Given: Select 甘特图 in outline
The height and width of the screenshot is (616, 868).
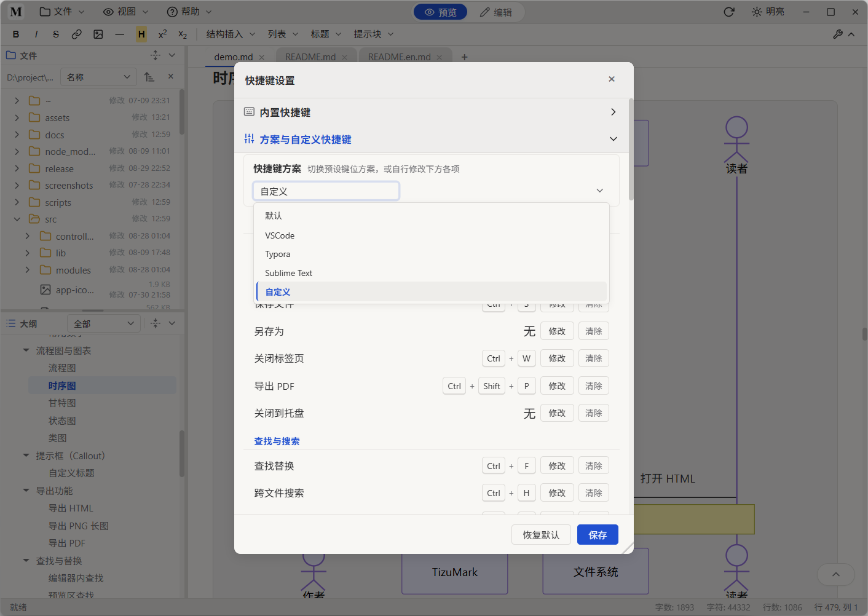Looking at the screenshot, I should [x=62, y=403].
